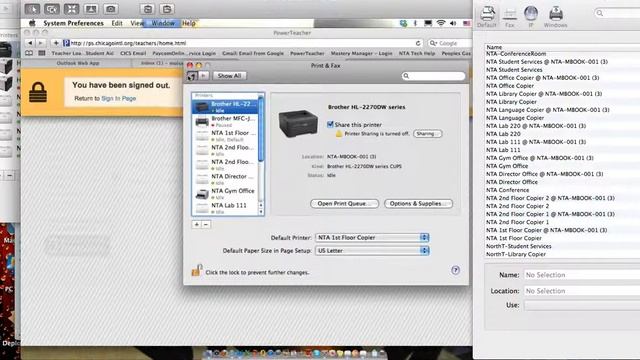Open Top Sites grid icon in Safari
The image size is (640, 360).
tap(42, 53)
